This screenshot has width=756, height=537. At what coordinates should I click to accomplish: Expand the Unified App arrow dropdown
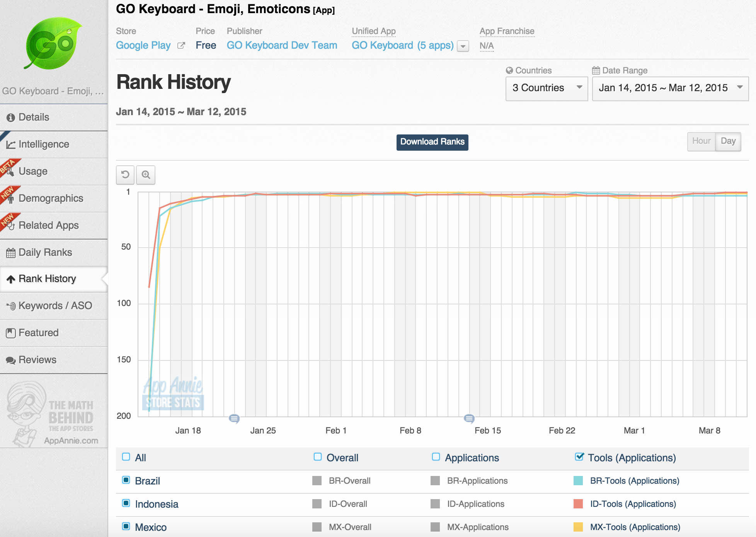(463, 46)
